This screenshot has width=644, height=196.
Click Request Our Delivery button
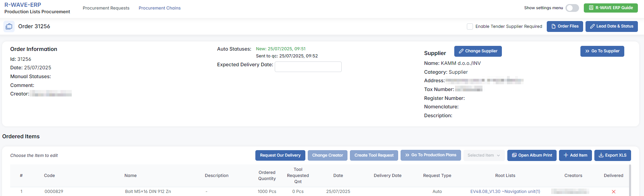280,155
